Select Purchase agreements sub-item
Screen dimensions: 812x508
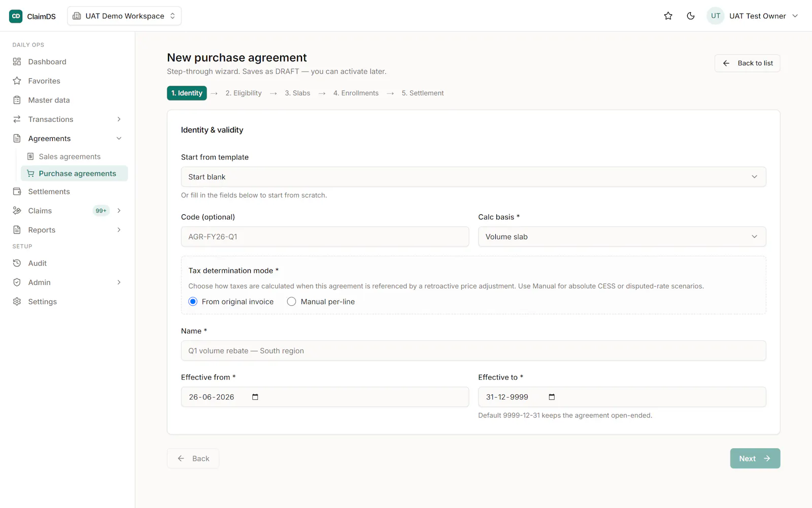tap(74, 173)
